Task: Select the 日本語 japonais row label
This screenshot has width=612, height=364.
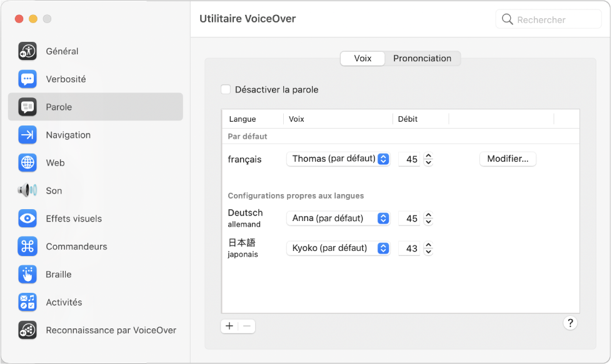Action: pos(243,248)
